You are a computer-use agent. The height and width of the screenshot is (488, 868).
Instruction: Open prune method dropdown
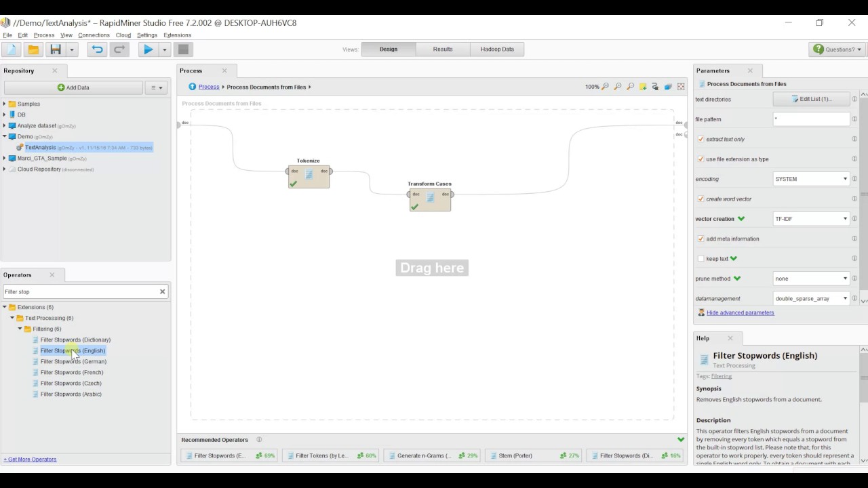(x=811, y=279)
